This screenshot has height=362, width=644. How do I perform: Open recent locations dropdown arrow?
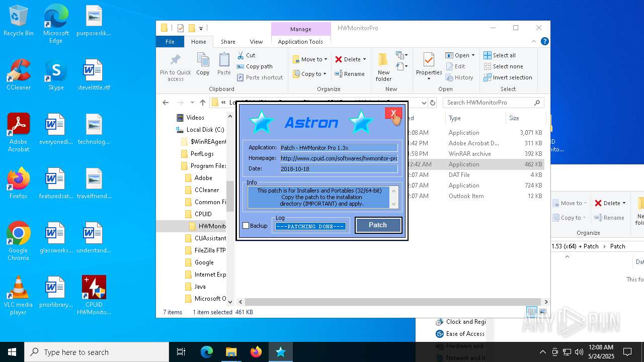[x=192, y=103]
